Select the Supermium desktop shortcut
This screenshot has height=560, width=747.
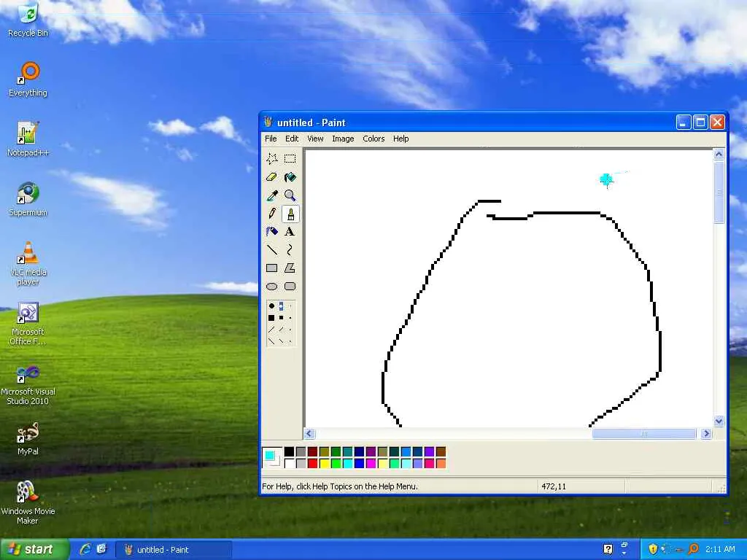[28, 199]
